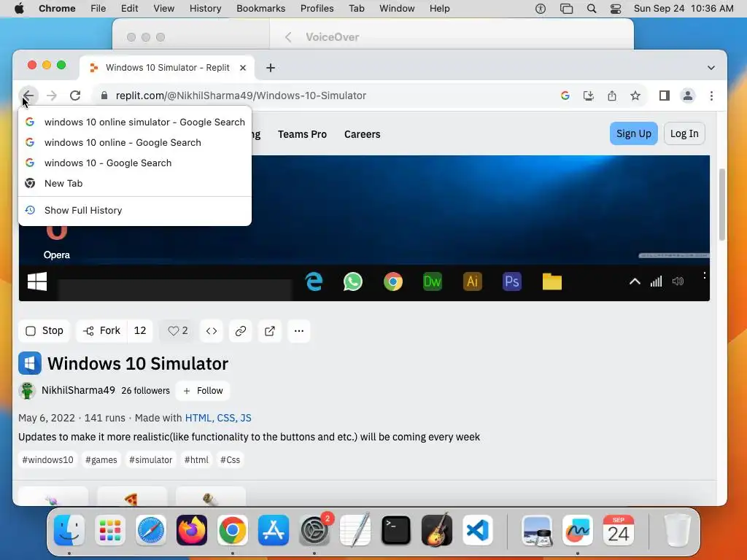The image size is (747, 560).
Task: Open the Careers link
Action: point(362,134)
